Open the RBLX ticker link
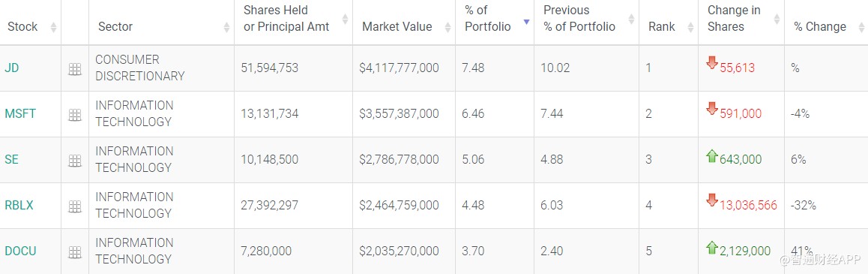The image size is (868, 274). pos(19,205)
